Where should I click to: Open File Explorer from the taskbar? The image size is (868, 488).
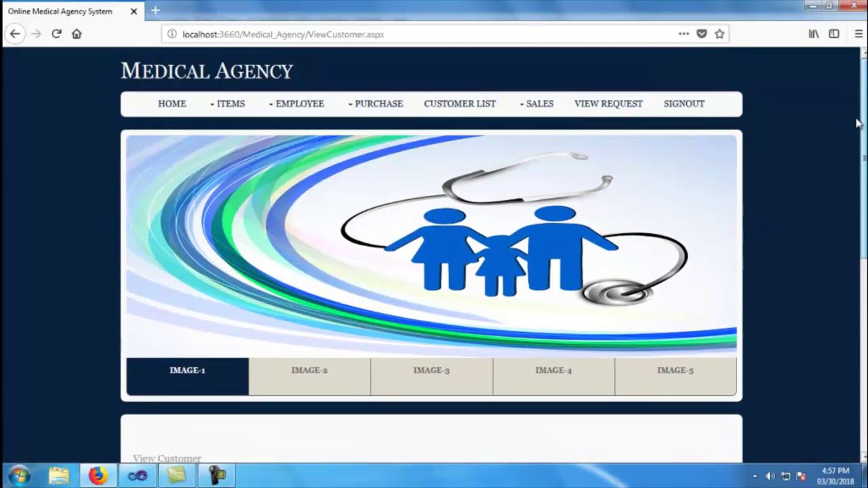[58, 476]
